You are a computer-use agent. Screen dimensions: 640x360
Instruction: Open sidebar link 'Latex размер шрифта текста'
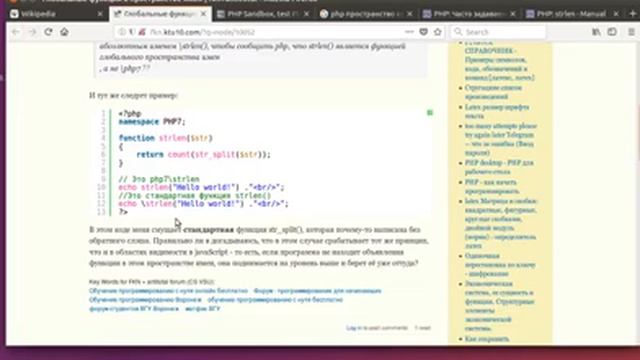pyautogui.click(x=497, y=111)
